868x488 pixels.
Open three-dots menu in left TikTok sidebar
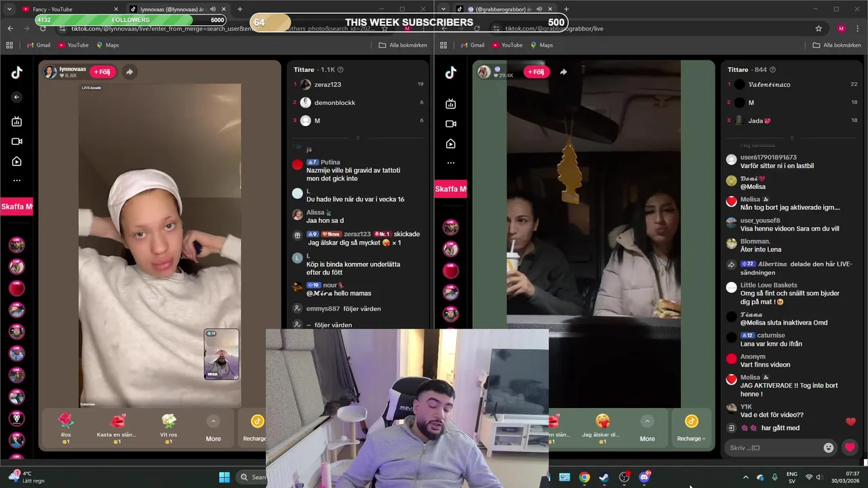point(17,180)
